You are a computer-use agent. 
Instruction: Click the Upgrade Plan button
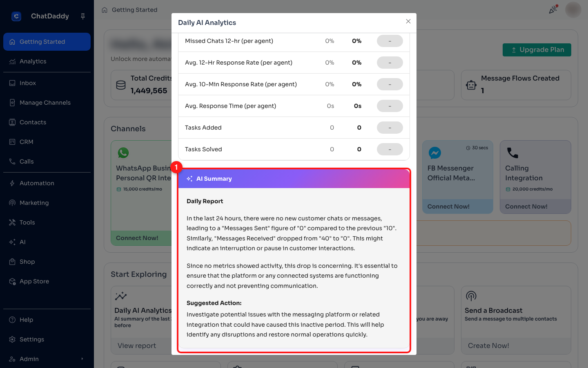click(537, 50)
